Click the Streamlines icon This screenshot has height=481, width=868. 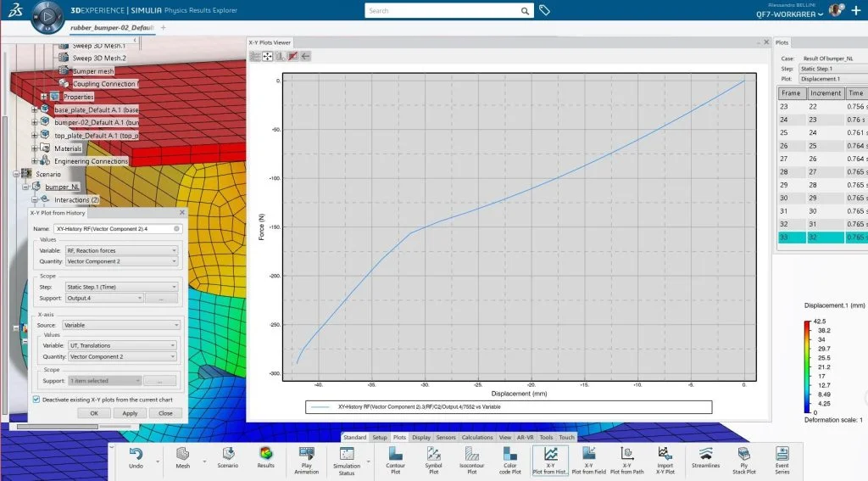(705, 457)
